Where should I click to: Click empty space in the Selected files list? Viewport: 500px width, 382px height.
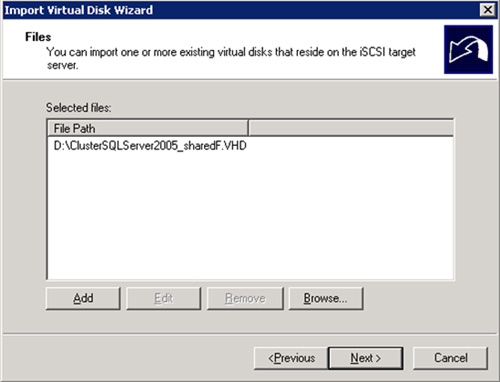click(x=250, y=217)
